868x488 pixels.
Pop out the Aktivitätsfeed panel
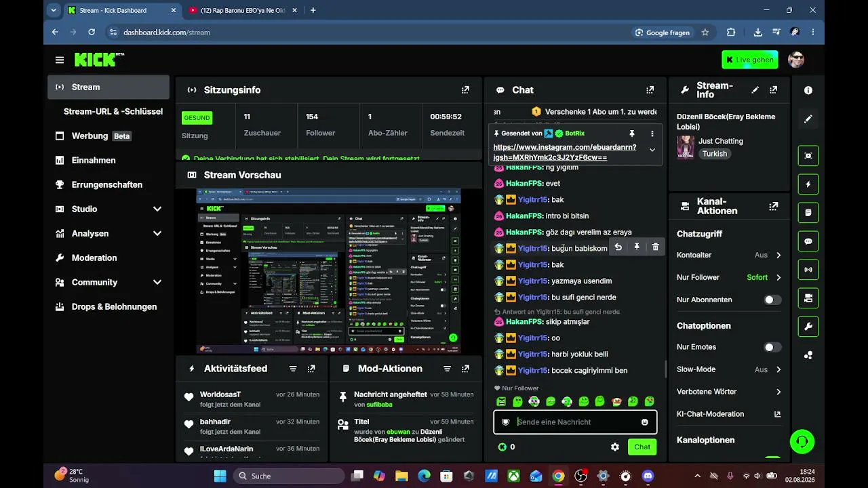coord(311,369)
